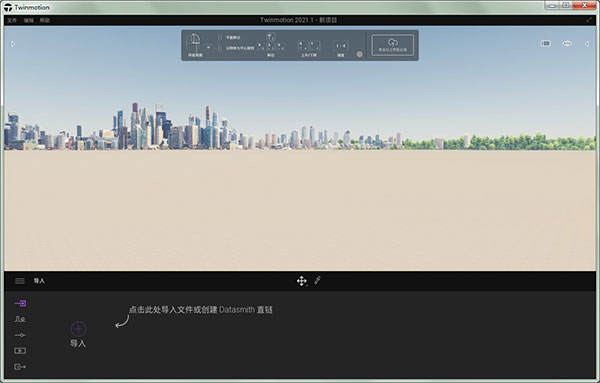The image size is (600, 383).
Task: Open the 文件 menu
Action: click(12, 20)
